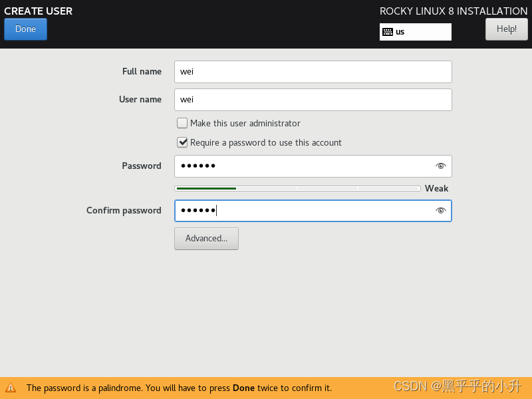Image resolution: width=532 pixels, height=399 pixels.
Task: Click the Full name label
Action: [x=142, y=72]
